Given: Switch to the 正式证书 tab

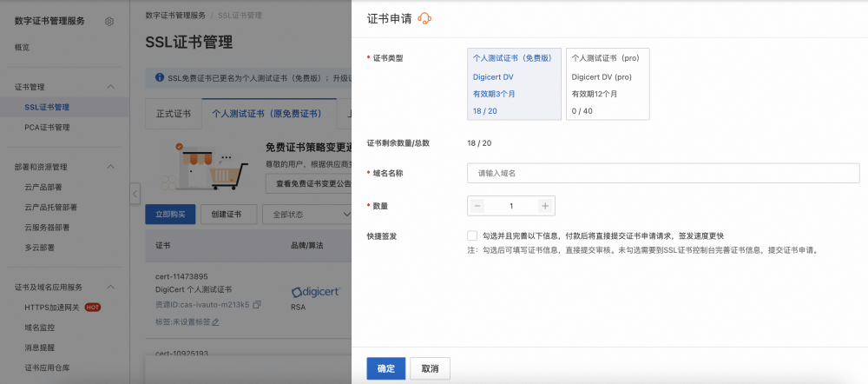Looking at the screenshot, I should pos(173,114).
